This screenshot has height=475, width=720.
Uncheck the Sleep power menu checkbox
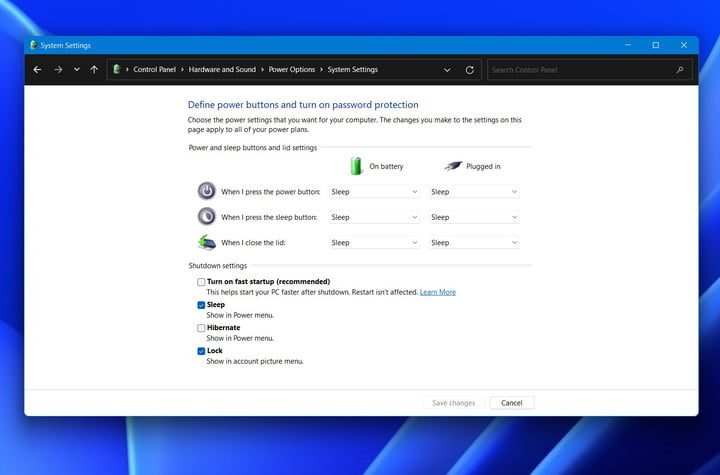201,305
